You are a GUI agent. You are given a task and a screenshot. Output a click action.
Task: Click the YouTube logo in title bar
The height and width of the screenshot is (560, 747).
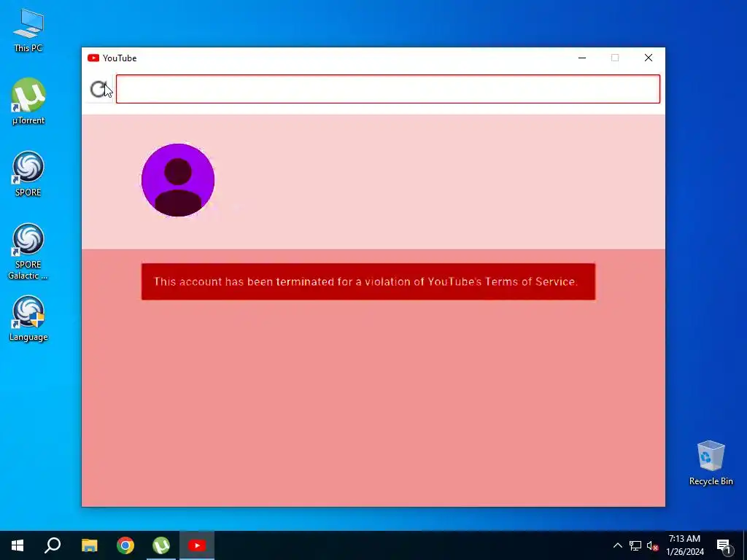pos(93,58)
